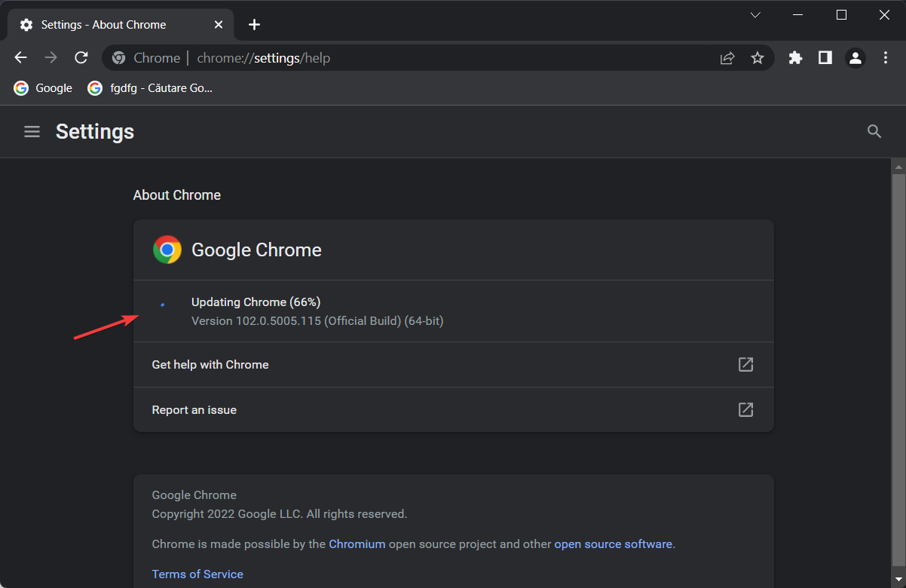Viewport: 906px width, 588px height.
Task: Click the About Chrome heading
Action: [177, 195]
